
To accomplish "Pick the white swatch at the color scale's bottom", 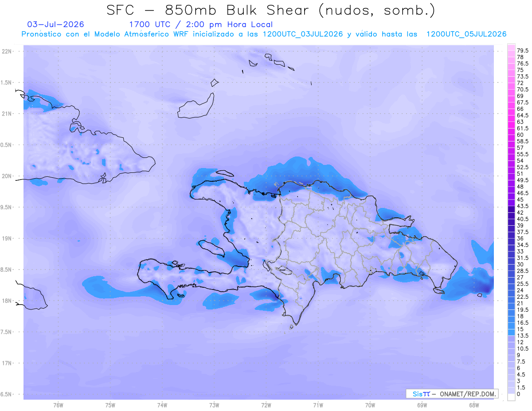I will click(x=511, y=397).
